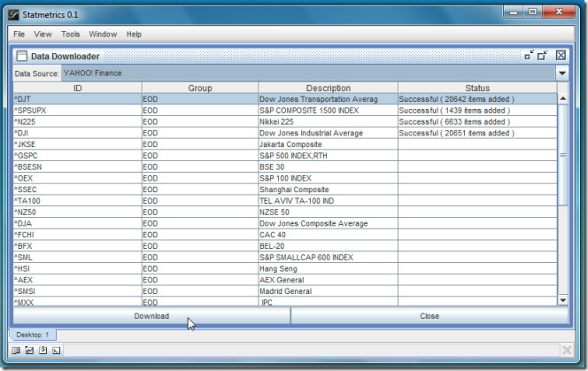This screenshot has height=371, width=588.
Task: Click the table scrollbar down arrow
Action: (x=563, y=300)
